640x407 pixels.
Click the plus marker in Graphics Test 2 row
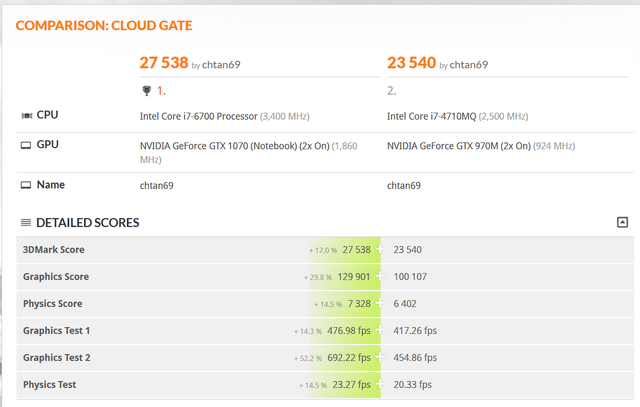point(380,358)
